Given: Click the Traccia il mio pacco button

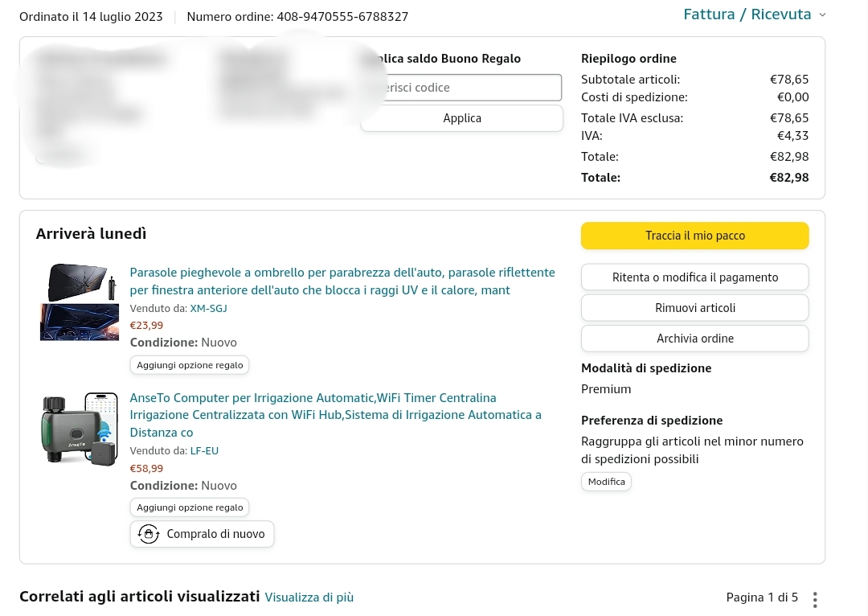Looking at the screenshot, I should click(x=694, y=236).
